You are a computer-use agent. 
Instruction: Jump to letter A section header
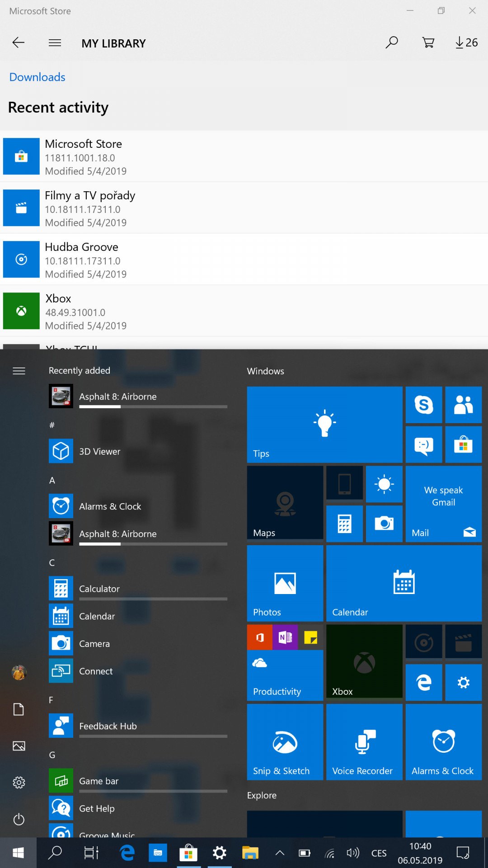coord(52,480)
